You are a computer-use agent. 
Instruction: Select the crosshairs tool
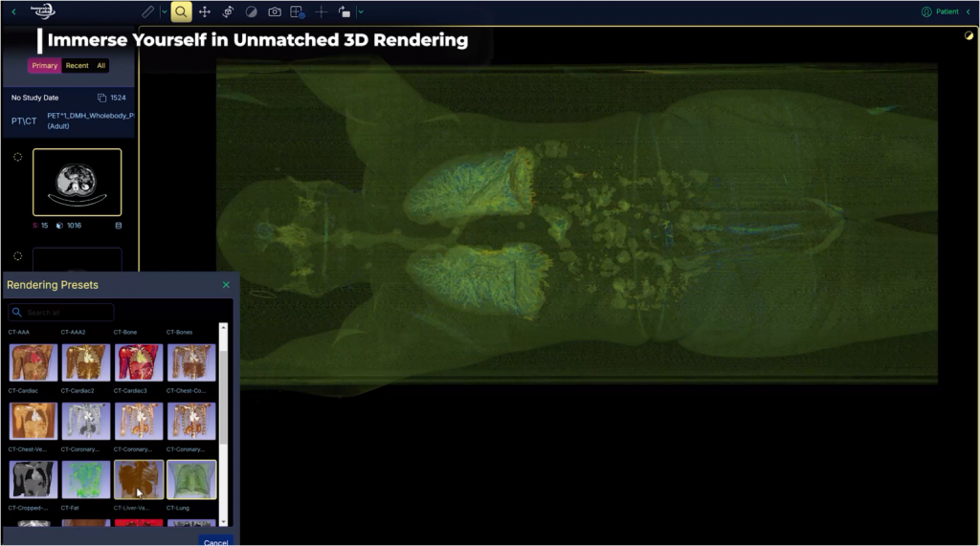pos(321,11)
